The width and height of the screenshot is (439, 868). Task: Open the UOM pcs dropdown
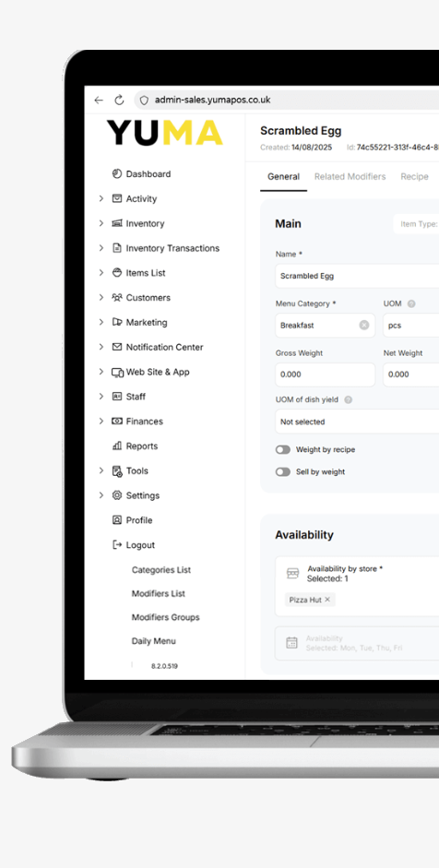point(410,325)
